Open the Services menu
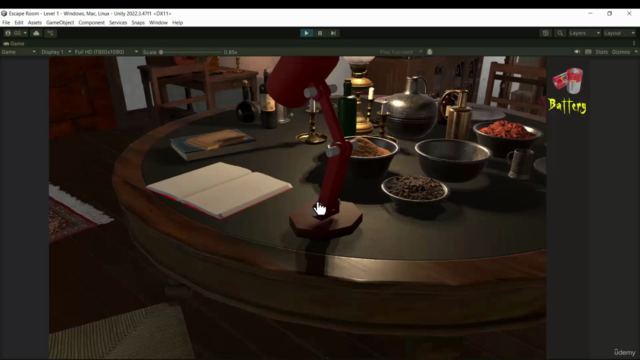This screenshot has width=640, height=360. coord(118,22)
